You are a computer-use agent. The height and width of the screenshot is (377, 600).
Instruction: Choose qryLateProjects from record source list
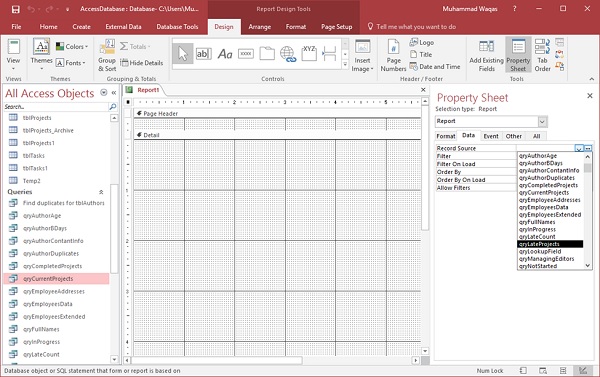pyautogui.click(x=550, y=244)
